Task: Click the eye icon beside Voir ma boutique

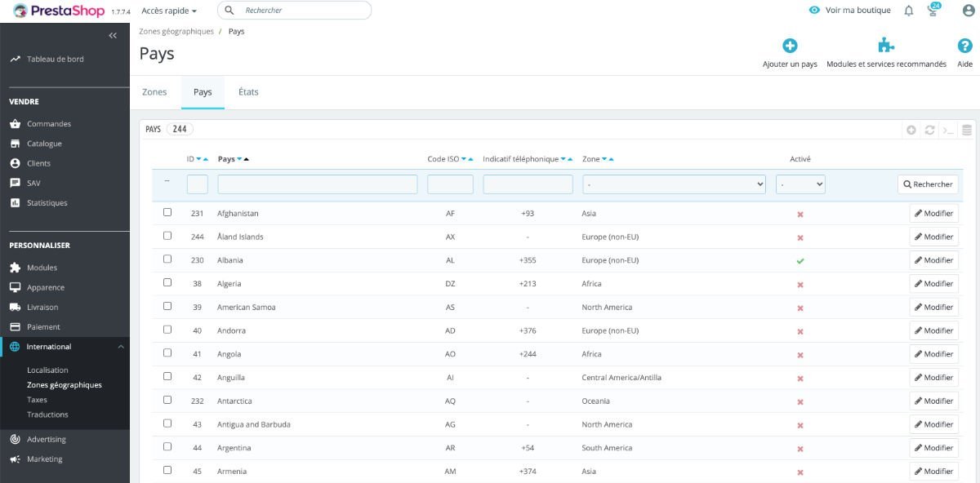Action: (x=814, y=11)
